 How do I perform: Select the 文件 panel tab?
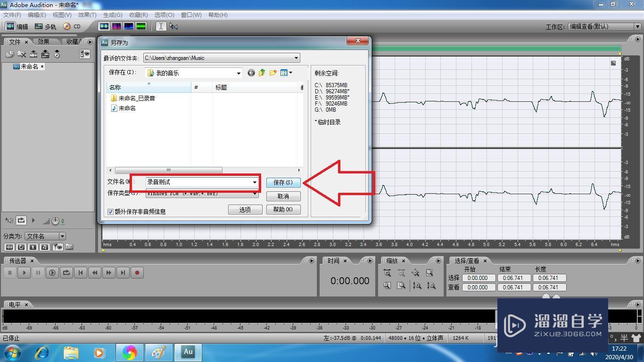(x=15, y=42)
